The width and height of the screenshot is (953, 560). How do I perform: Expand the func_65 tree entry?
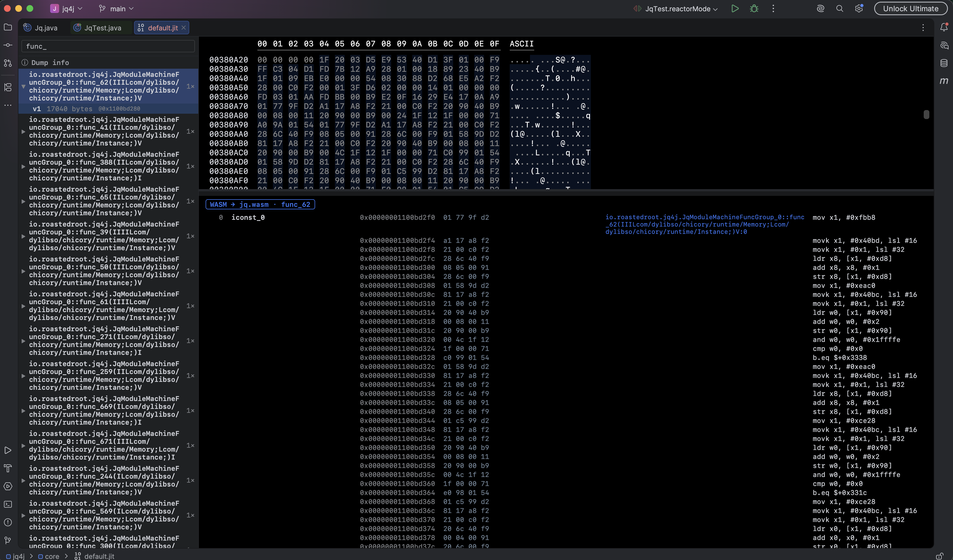point(23,201)
